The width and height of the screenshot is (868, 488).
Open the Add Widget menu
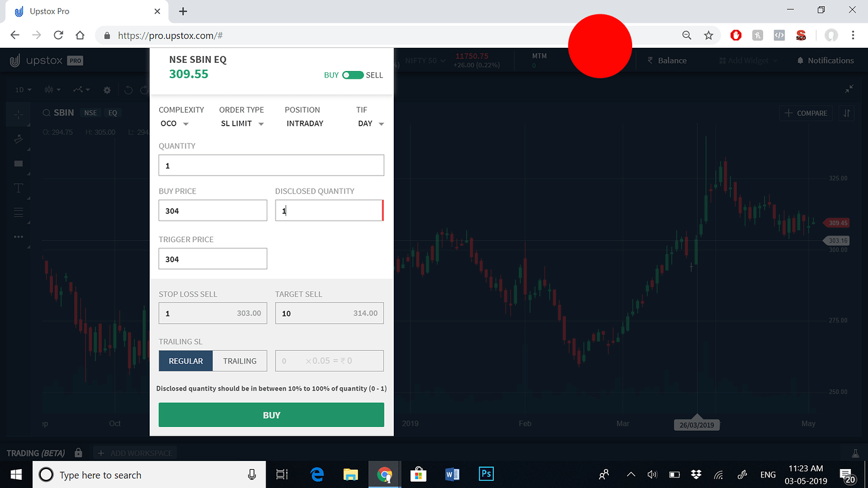point(748,60)
